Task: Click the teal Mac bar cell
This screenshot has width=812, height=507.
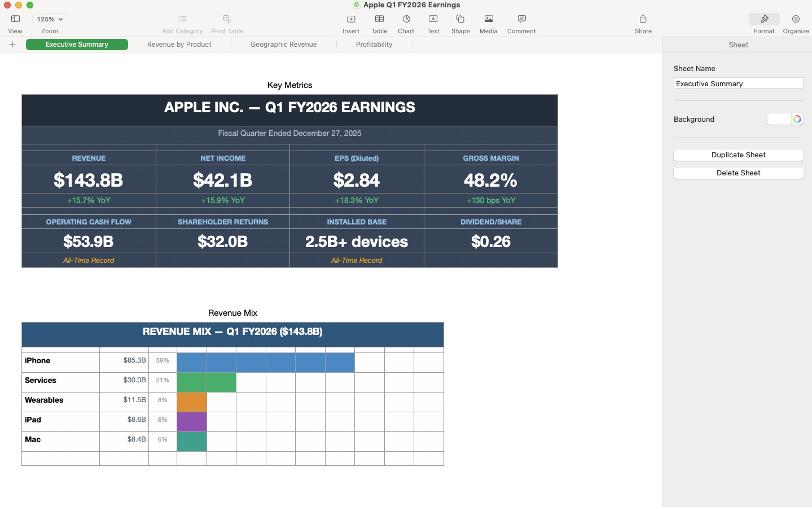Action: click(x=192, y=442)
